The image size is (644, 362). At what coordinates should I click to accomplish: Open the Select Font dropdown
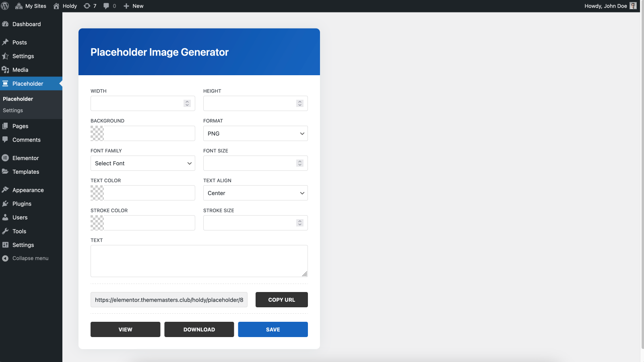142,163
